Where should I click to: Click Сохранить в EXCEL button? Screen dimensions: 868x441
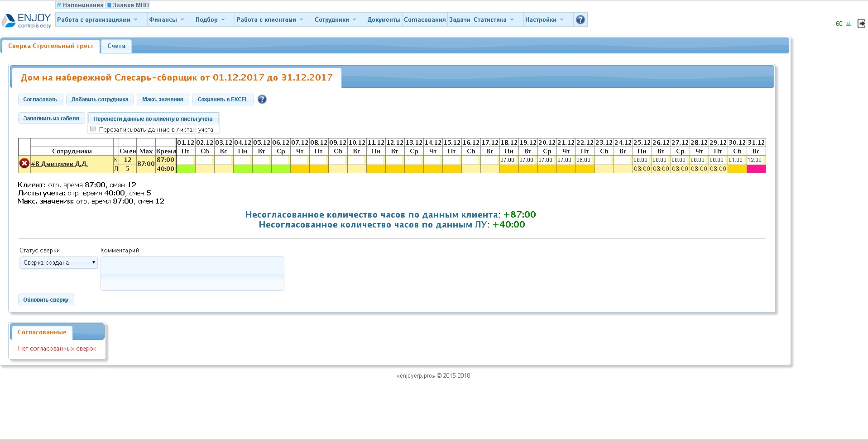(x=223, y=100)
